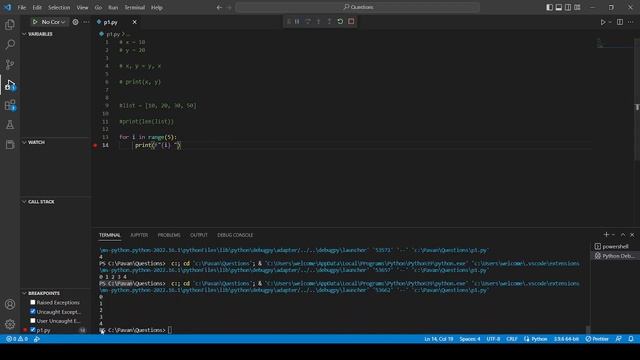Close the p1.py editor tab
Screen dimensions: 640x360
tap(134, 22)
